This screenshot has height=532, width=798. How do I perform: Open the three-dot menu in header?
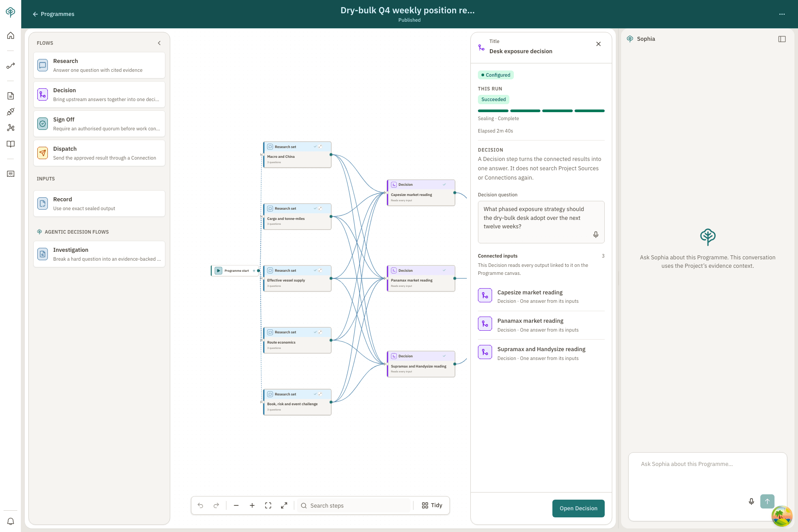(x=782, y=14)
